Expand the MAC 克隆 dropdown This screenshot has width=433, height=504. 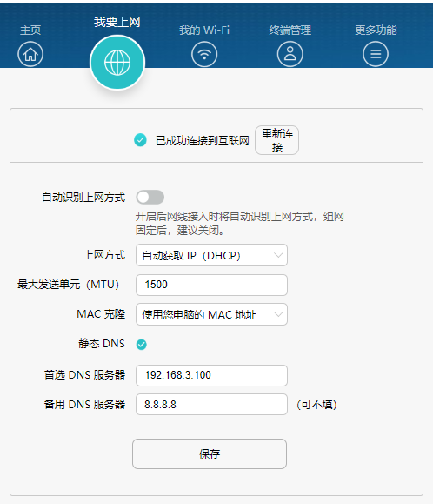pos(211,314)
